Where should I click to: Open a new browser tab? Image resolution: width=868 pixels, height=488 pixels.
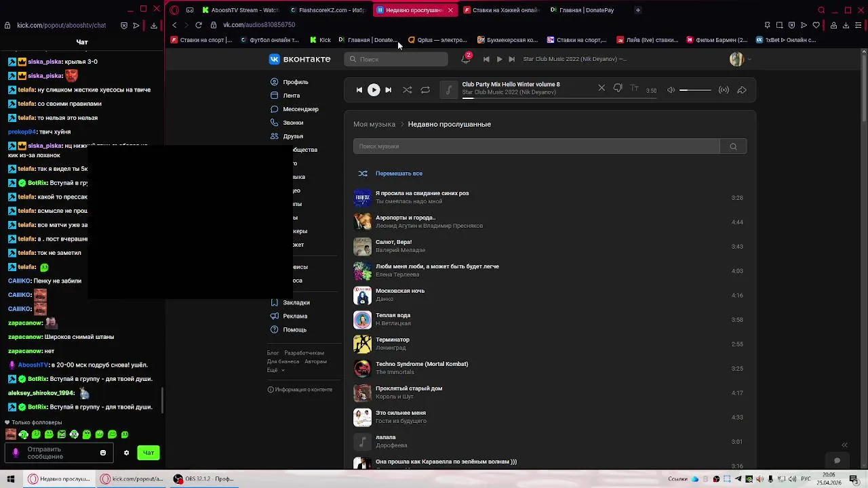click(637, 10)
